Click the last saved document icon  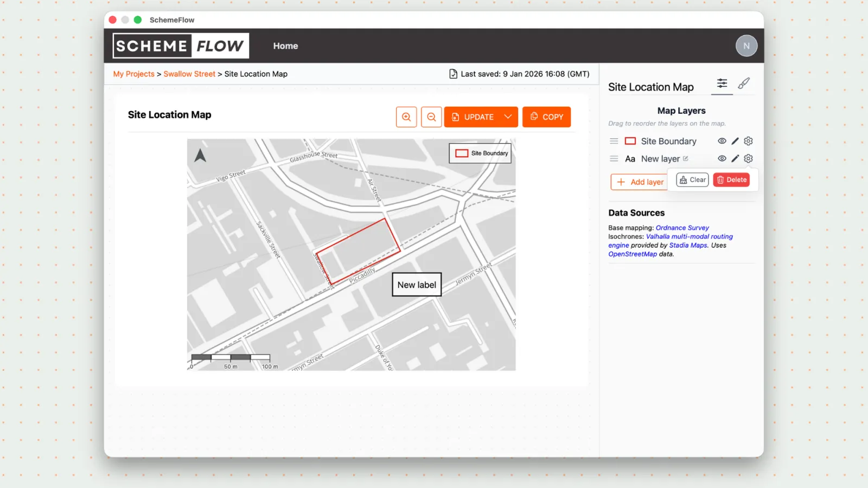453,74
